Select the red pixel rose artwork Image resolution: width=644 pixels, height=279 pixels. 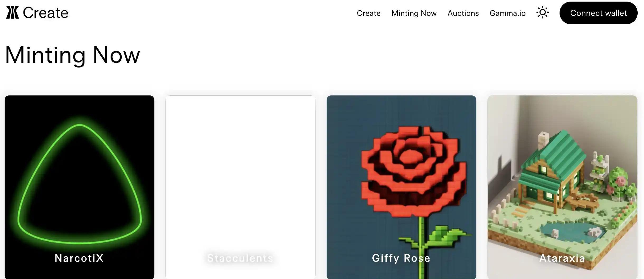pos(414,172)
